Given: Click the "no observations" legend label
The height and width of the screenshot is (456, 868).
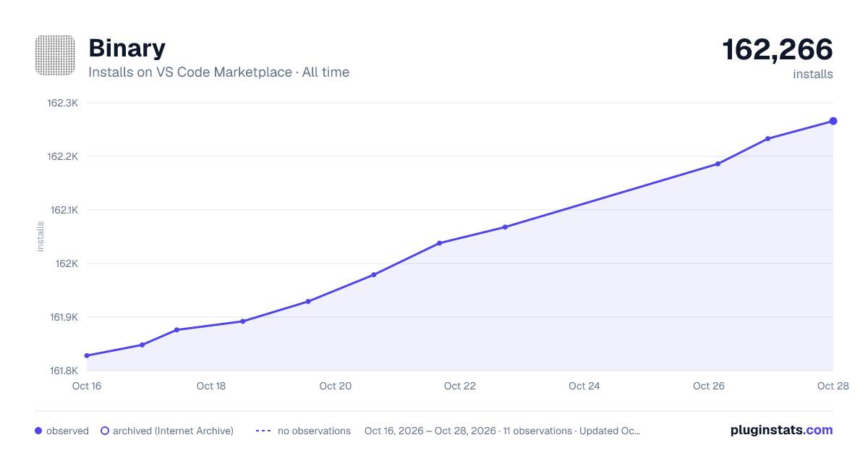Looking at the screenshot, I should click(314, 431).
